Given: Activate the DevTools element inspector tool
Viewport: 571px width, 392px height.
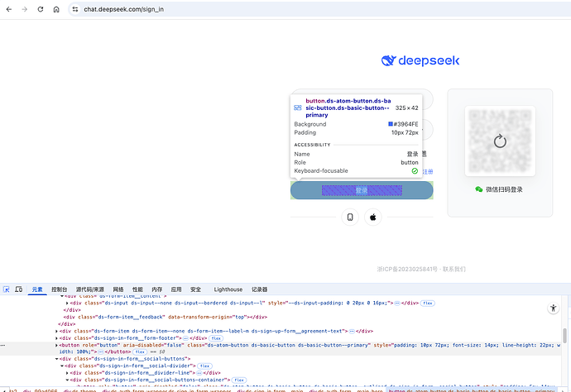Looking at the screenshot, I should tap(7, 289).
